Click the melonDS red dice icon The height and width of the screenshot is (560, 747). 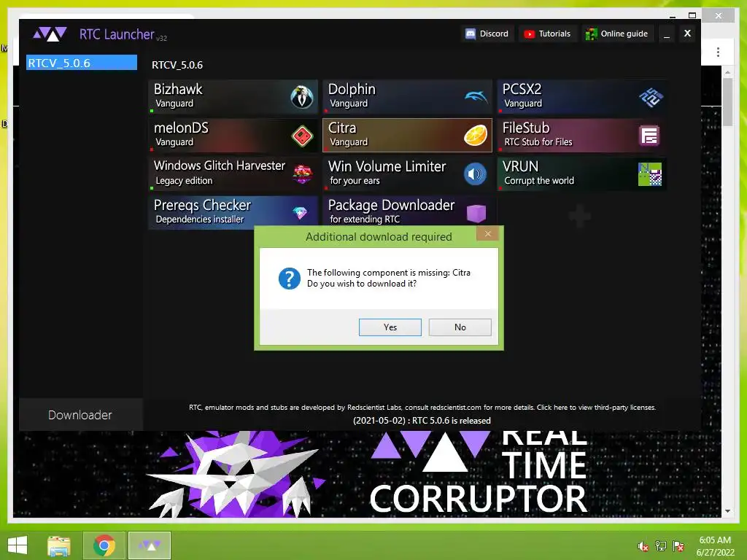pyautogui.click(x=302, y=136)
